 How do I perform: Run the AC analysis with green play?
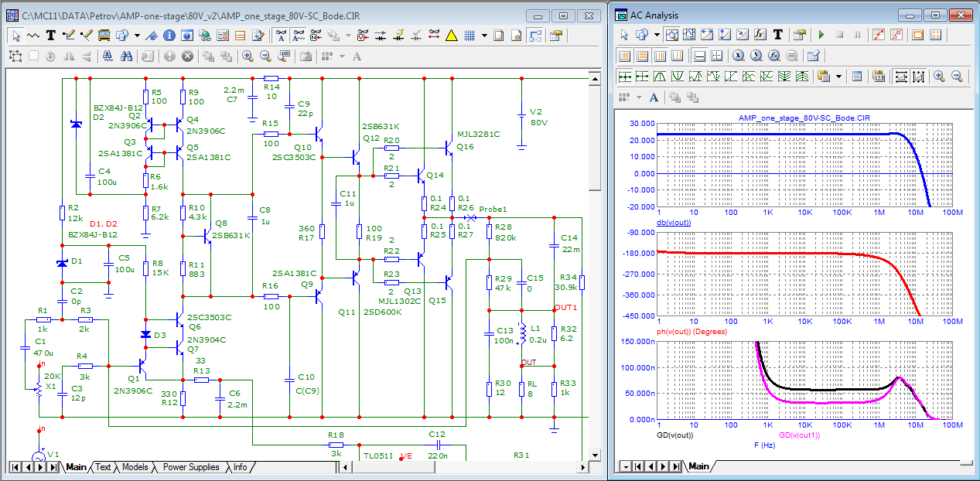(x=821, y=35)
